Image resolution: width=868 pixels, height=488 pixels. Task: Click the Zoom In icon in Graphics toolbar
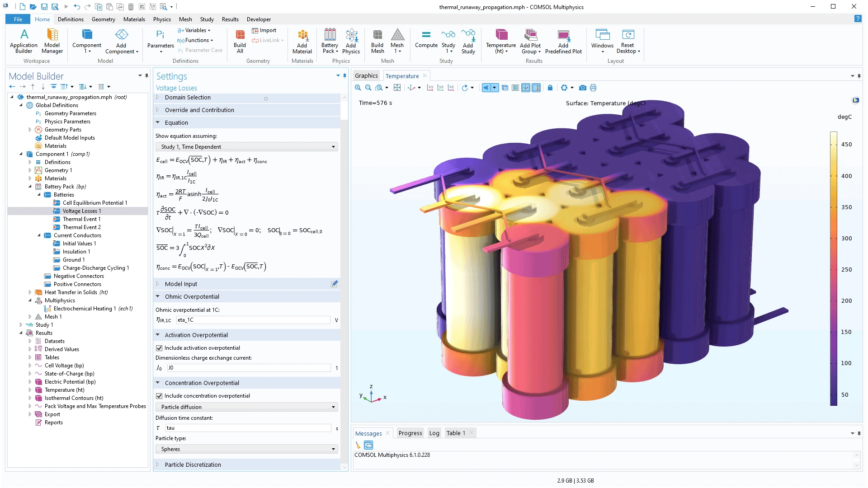tap(358, 88)
